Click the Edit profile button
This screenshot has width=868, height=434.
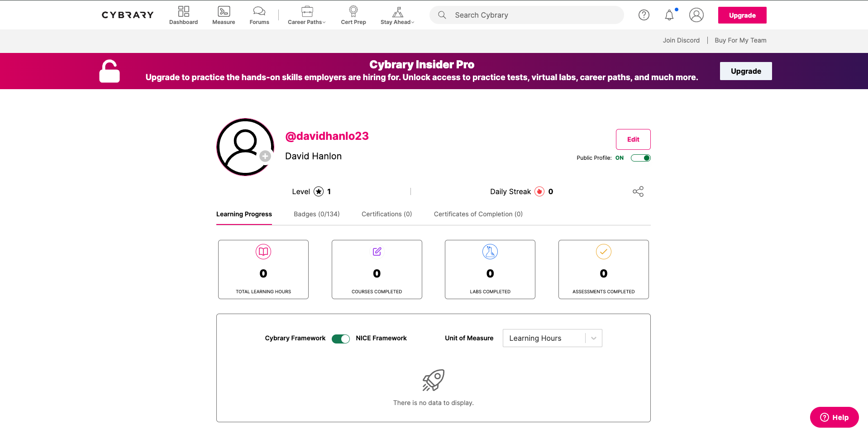click(x=633, y=139)
